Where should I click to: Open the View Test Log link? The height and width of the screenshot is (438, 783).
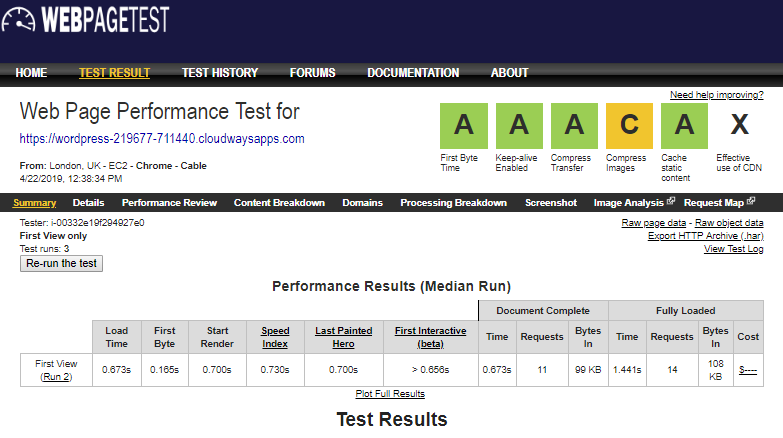pos(734,249)
